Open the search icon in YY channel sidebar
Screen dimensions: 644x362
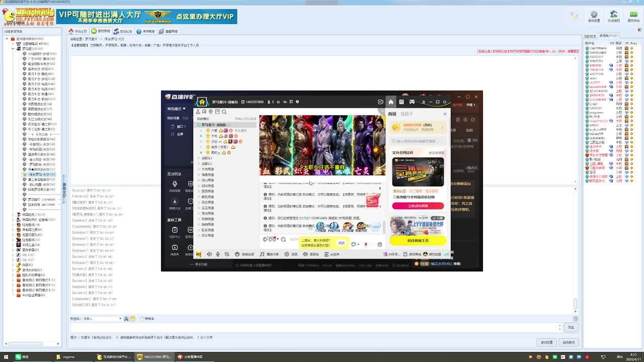point(224,112)
